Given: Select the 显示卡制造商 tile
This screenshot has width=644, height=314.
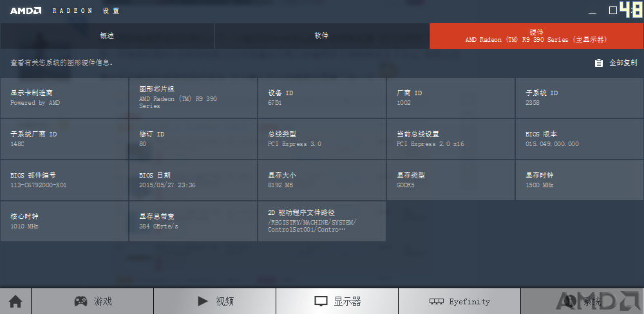Looking at the screenshot, I should [x=64, y=98].
